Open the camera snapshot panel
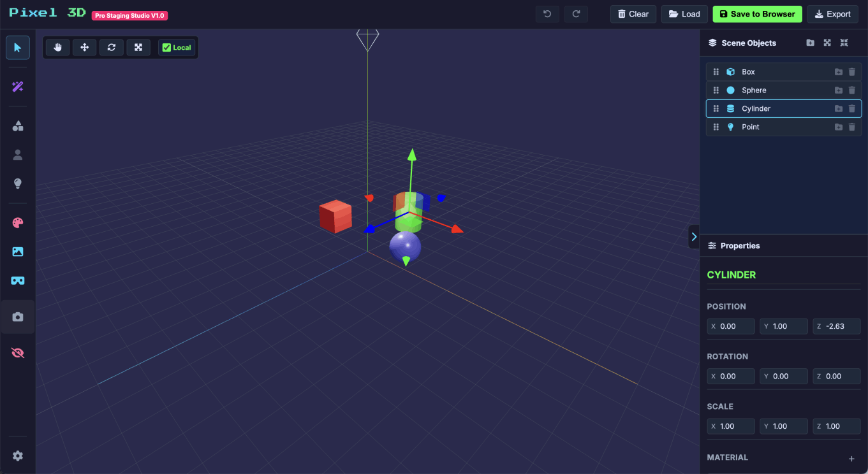The height and width of the screenshot is (474, 868). [x=18, y=317]
